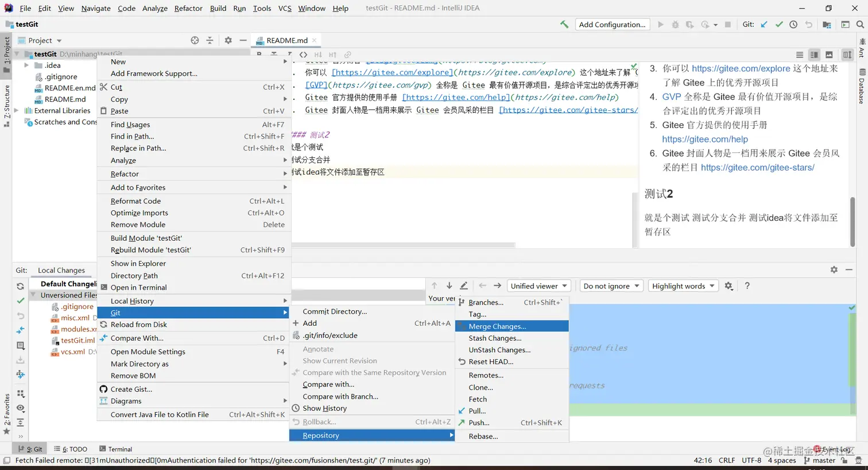The image size is (868, 470).
Task: Show editor only view in Markdown editor
Action: tap(799, 55)
